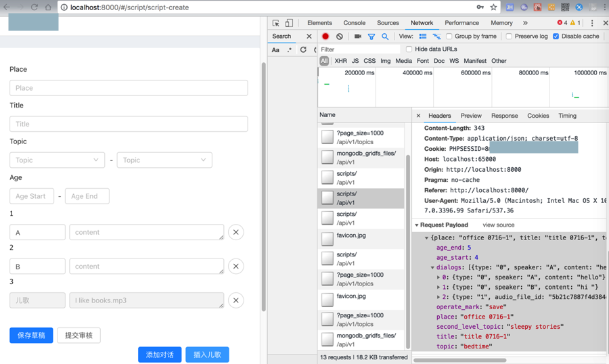Screen dimensions: 609x364
Task: Toggle the overview waterfall view icon
Action: pyautogui.click(x=436, y=36)
